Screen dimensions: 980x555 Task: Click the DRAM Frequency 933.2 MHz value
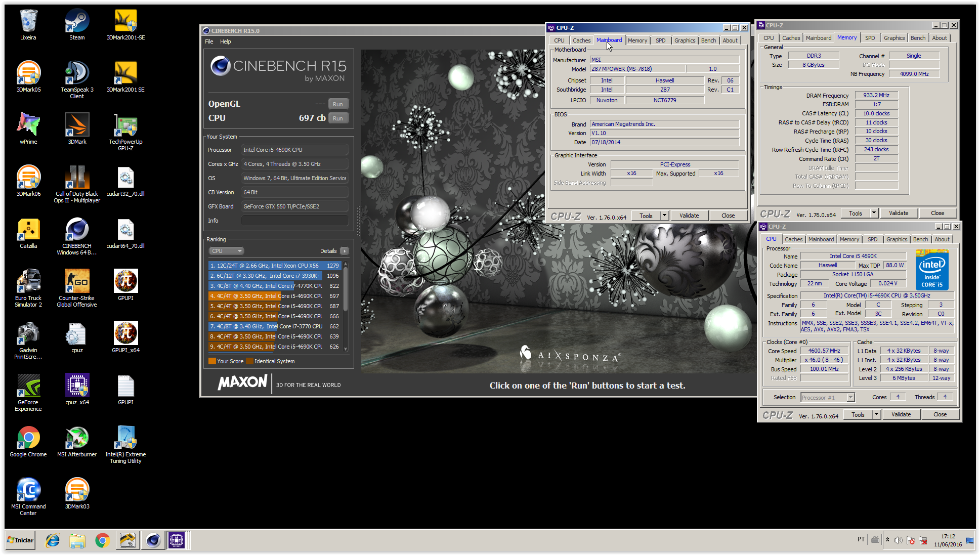point(876,95)
